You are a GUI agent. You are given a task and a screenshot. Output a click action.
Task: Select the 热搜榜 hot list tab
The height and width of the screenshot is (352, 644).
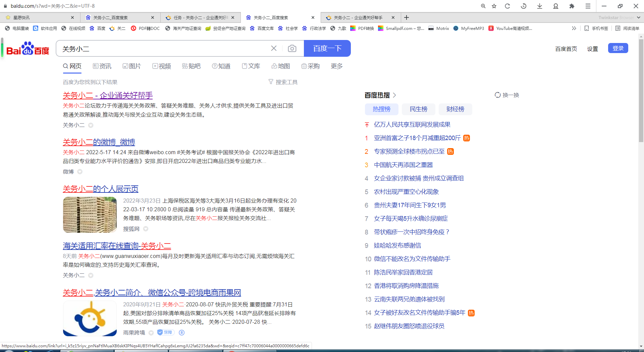(382, 109)
